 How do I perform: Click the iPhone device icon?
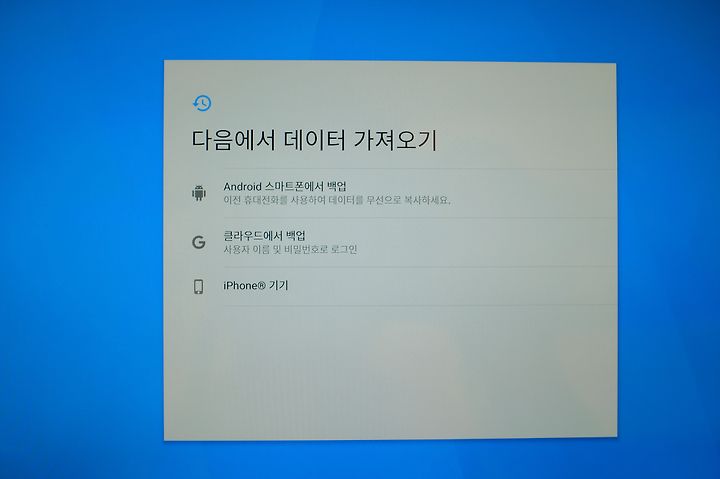pyautogui.click(x=198, y=287)
